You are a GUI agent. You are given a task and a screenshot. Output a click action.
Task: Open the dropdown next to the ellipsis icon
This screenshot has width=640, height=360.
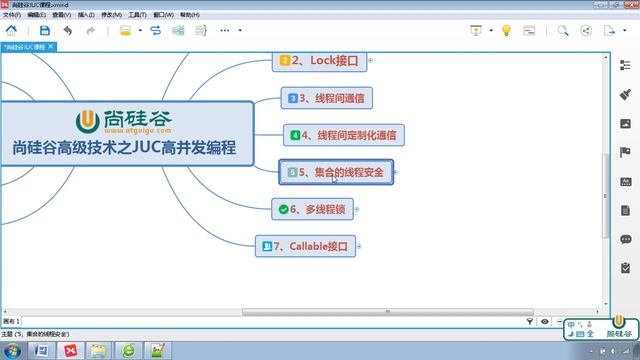tap(240, 30)
